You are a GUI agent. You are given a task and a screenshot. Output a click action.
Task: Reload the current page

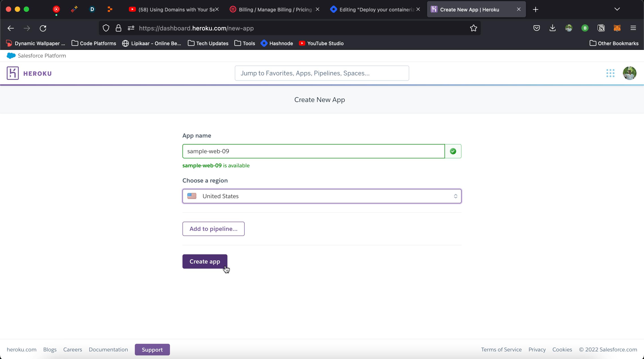[43, 28]
